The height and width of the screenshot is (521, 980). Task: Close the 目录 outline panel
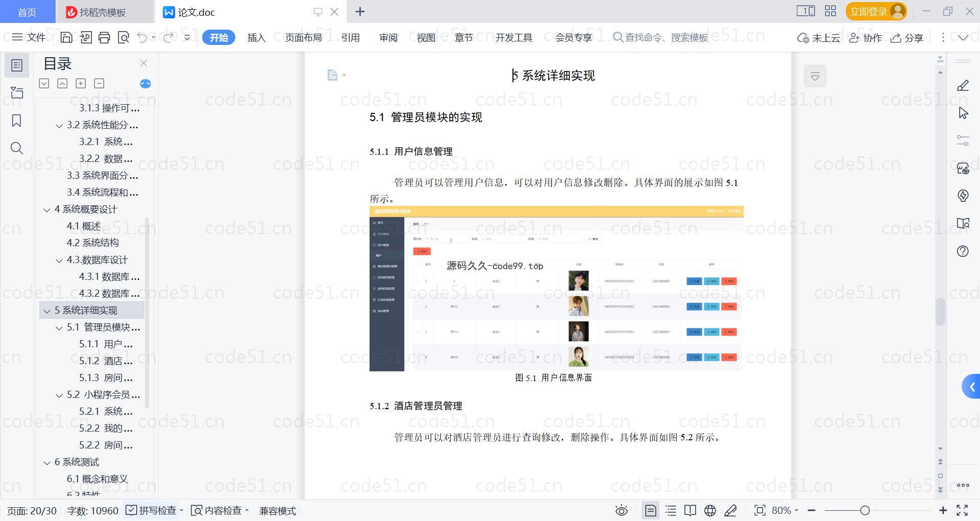click(143, 63)
